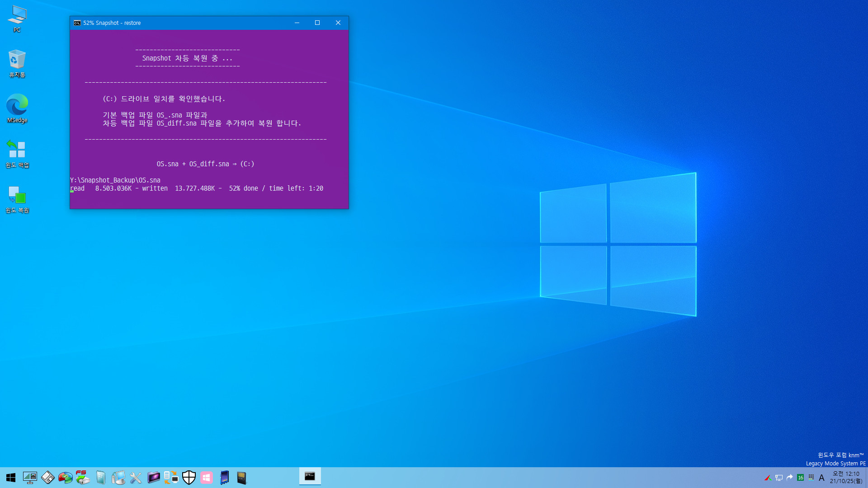
Task: Click the 'read 8.503.036K' value
Action: point(101,188)
